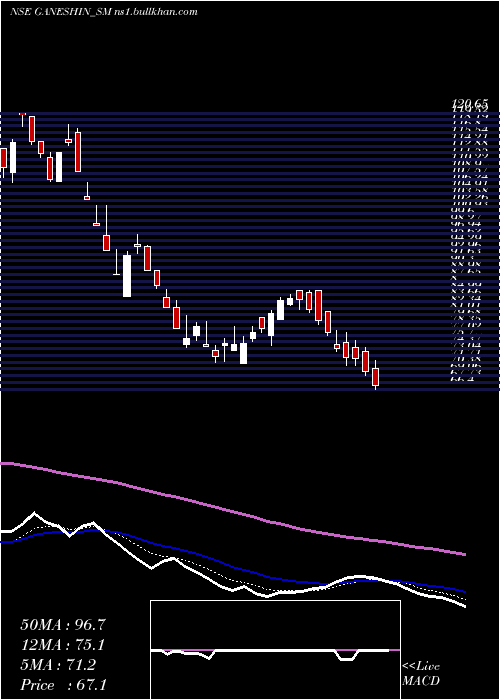Select the 120.65 top price label
This screenshot has width=500, height=700.
[x=468, y=105]
